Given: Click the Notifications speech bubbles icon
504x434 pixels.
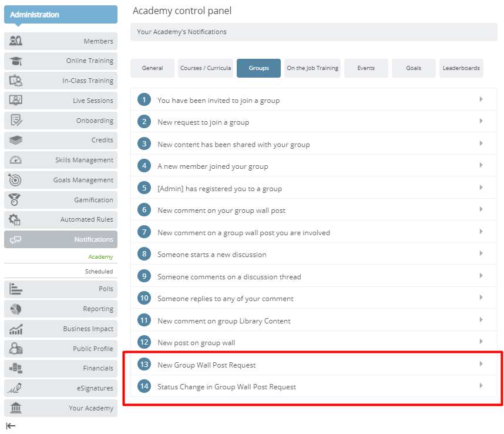Looking at the screenshot, I should [15, 240].
